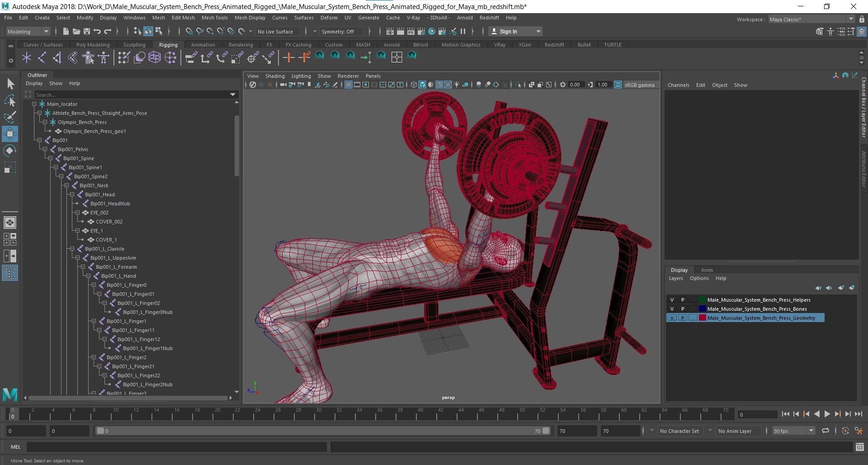868x465 pixels.
Task: Collapse the Bip001_Head node
Action: pos(72,195)
